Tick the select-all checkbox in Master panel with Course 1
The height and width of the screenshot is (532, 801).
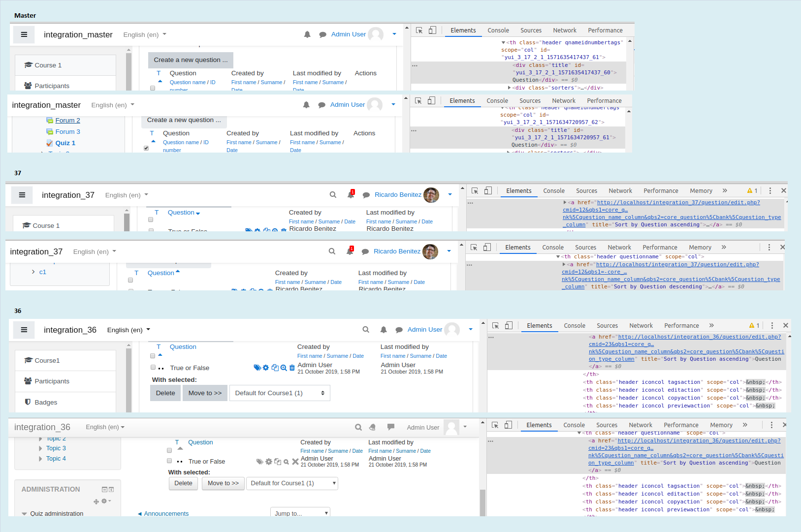tap(153, 88)
